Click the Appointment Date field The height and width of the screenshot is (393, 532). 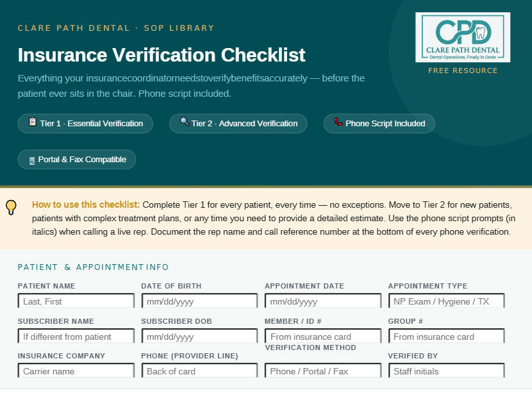323,301
